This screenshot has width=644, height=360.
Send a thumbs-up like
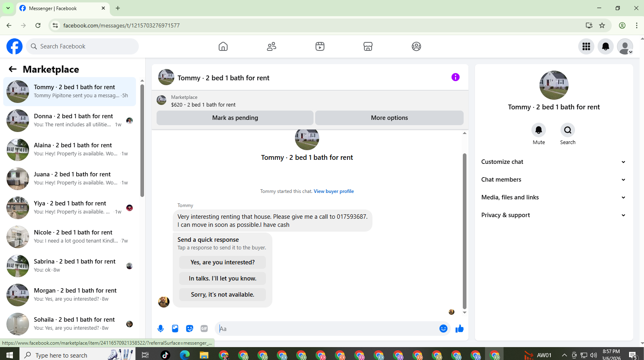(460, 329)
